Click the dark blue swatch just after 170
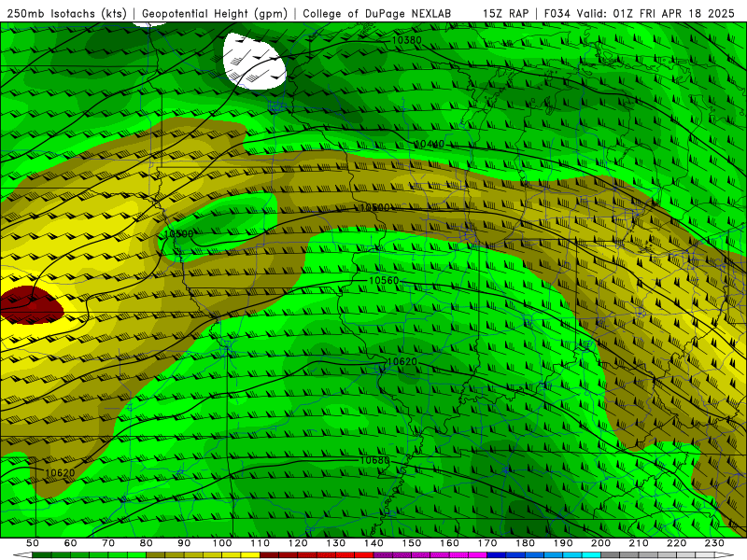 497,555
